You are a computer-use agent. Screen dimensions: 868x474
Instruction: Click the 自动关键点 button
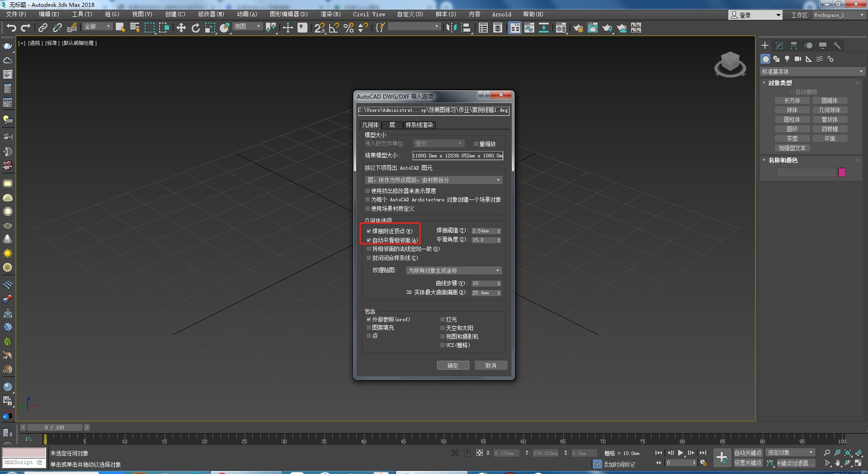click(748, 452)
